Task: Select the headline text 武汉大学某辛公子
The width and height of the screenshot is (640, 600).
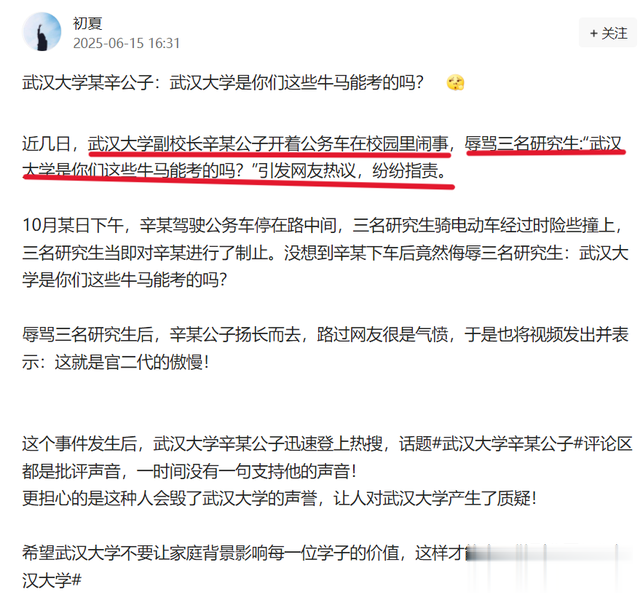Action: click(x=88, y=83)
